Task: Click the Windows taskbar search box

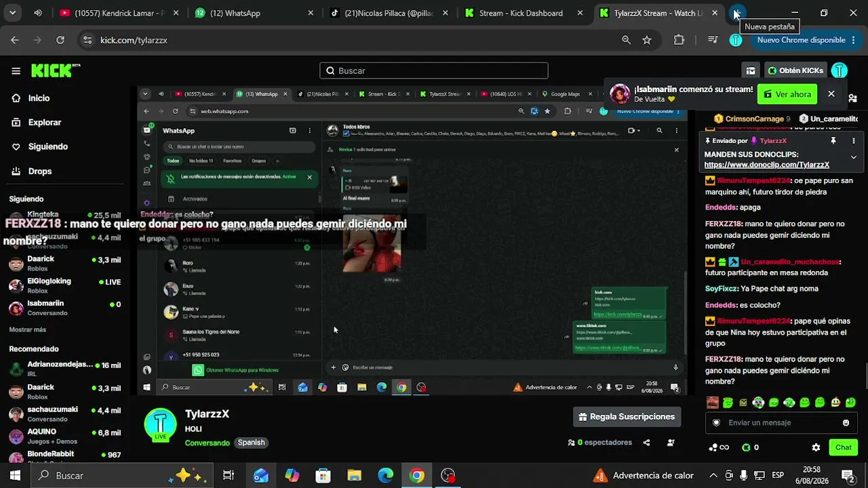Action: [123, 476]
